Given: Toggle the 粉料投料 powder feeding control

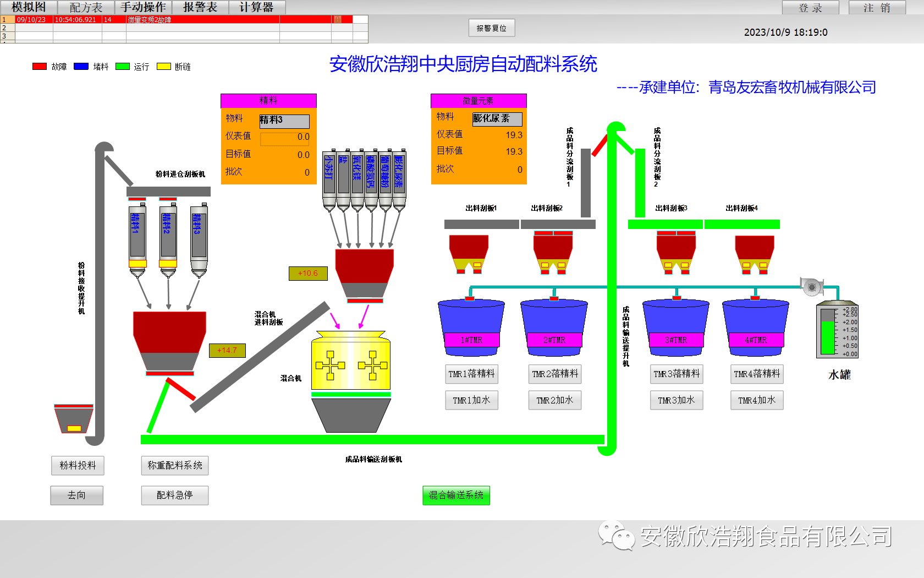Looking at the screenshot, I should point(76,466).
